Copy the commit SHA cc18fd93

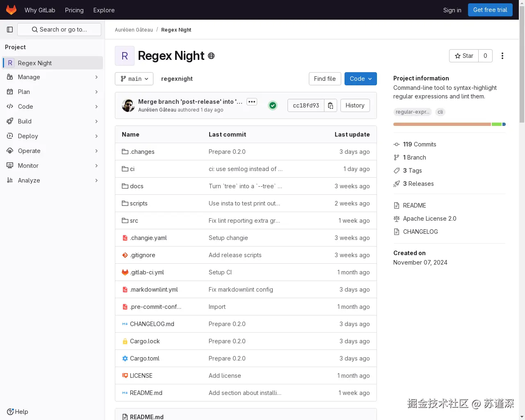tap(331, 105)
